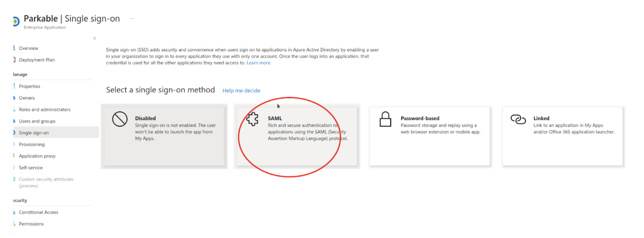This screenshot has width=644, height=238.
Task: Open Provisioning in sidebar
Action: [x=31, y=144]
